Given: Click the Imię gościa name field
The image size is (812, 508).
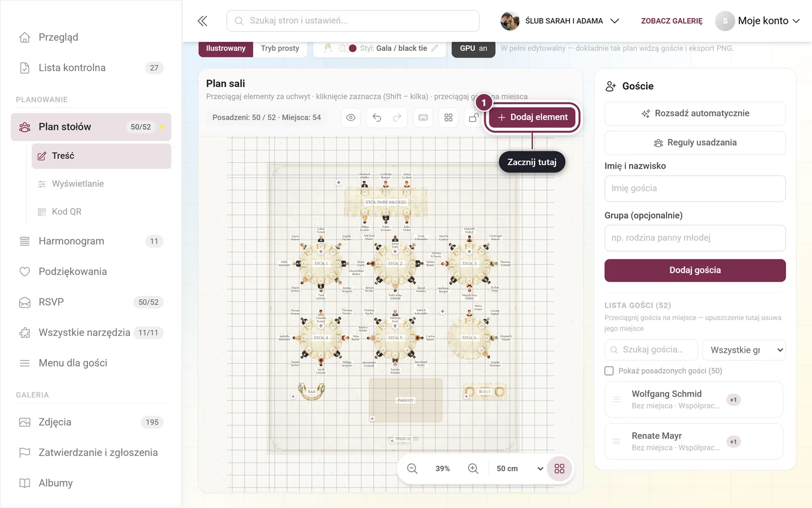Looking at the screenshot, I should pyautogui.click(x=695, y=189).
